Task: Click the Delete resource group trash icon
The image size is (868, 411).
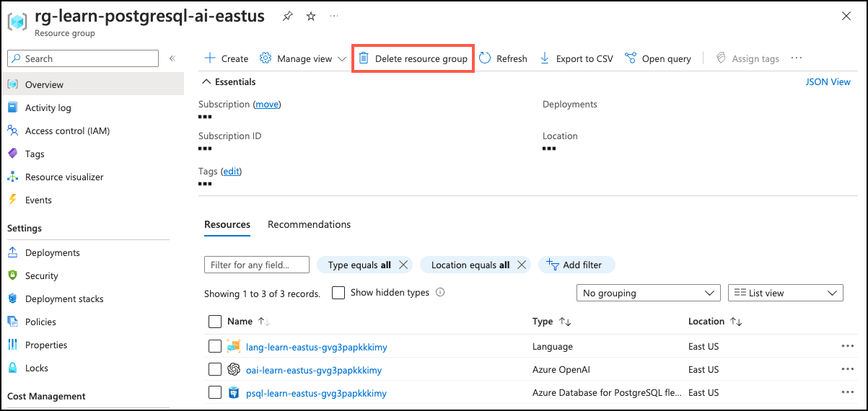Action: [364, 58]
